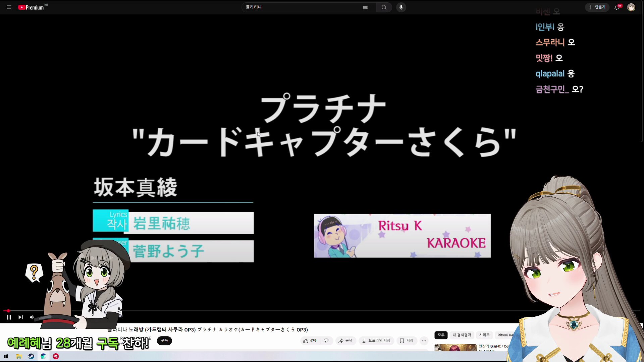Pause the video playback

click(x=9, y=317)
